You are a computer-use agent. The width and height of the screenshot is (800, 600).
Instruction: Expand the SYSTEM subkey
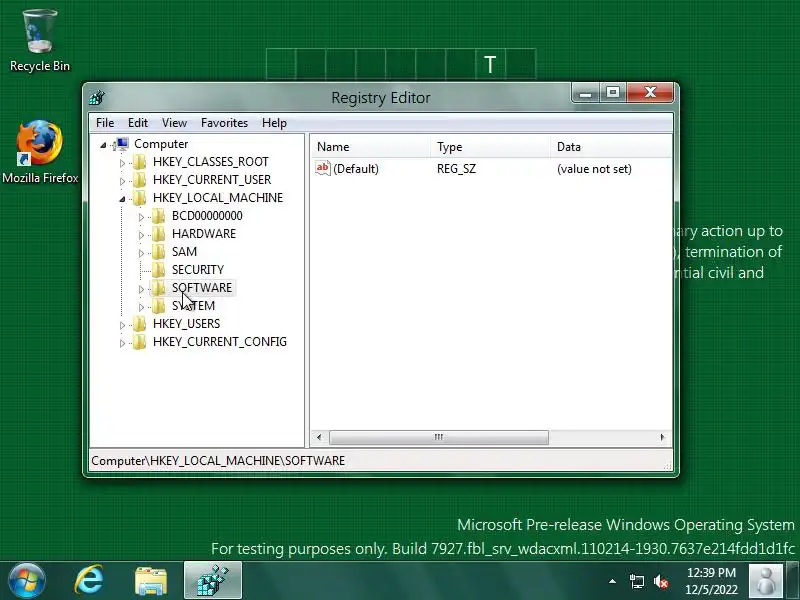point(141,307)
